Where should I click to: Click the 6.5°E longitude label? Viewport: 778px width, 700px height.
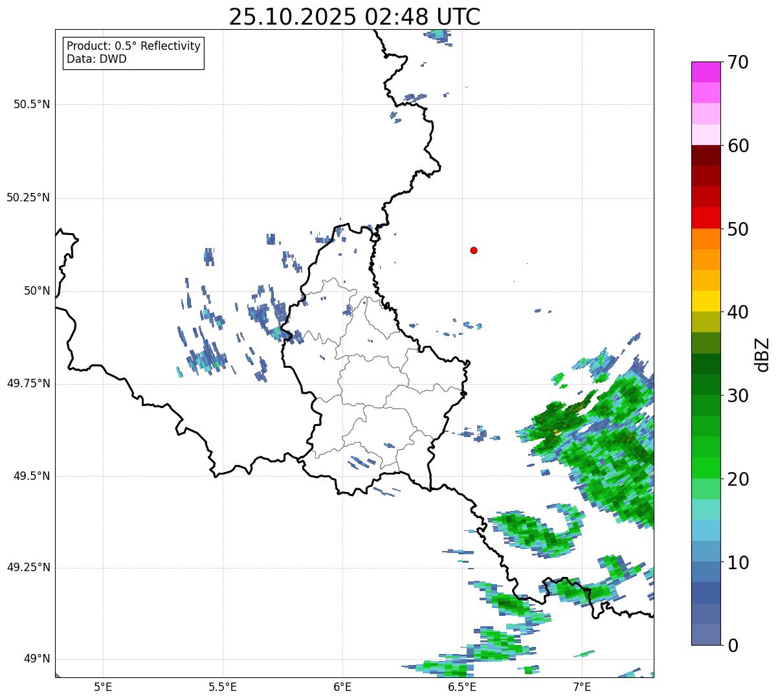[462, 686]
